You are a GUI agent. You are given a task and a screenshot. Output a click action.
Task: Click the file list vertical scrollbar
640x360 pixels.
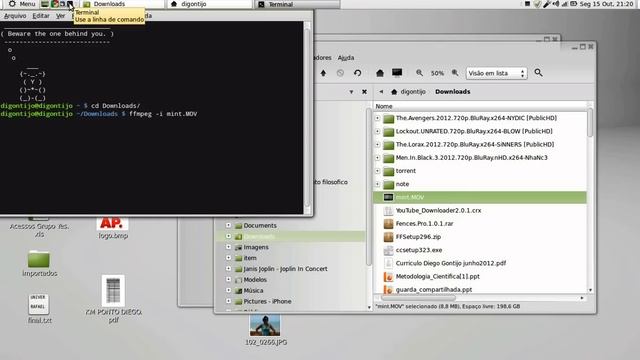[x=590, y=122]
